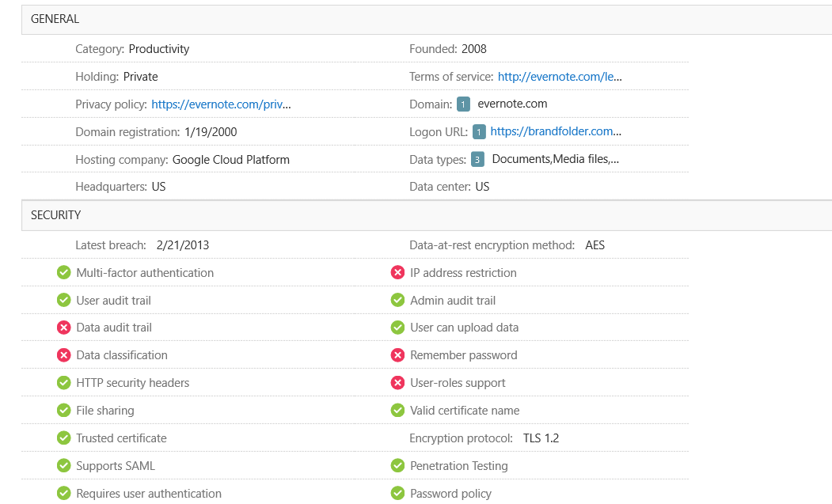
Task: Open the Privacy policy evernote.com link
Action: [x=222, y=104]
